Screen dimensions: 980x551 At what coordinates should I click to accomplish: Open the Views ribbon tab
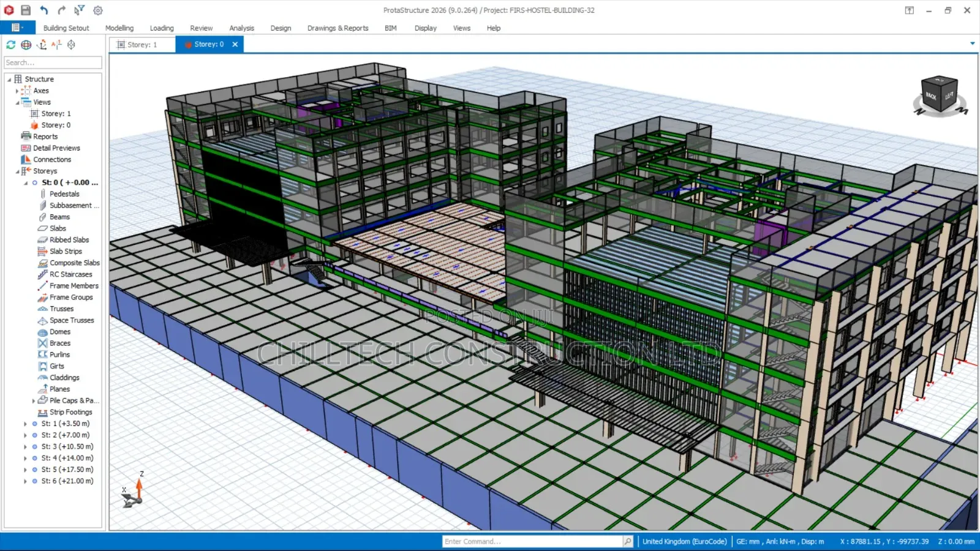pyautogui.click(x=462, y=28)
